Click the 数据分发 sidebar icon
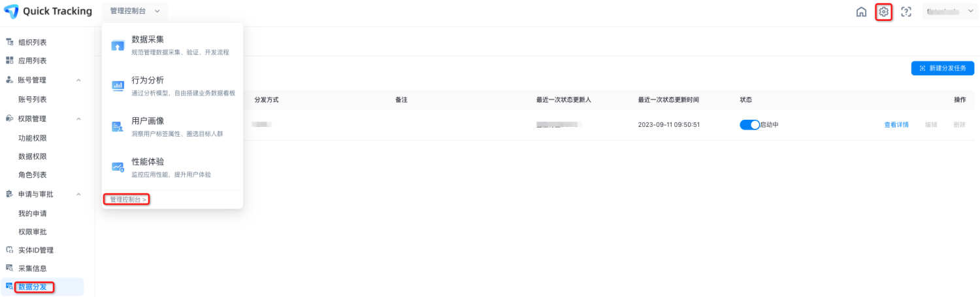Image resolution: width=980 pixels, height=297 pixels. [x=9, y=286]
